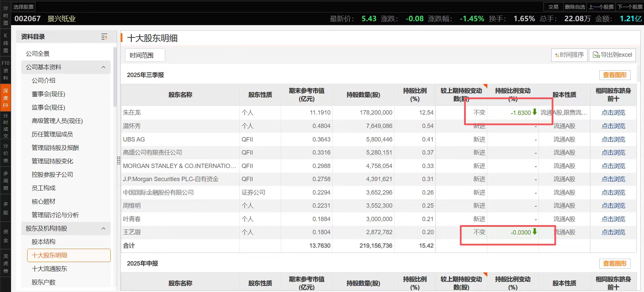Click 点击浏览 link for 中国国际金融股份有限公司
This screenshot has width=644, height=292.
click(613, 193)
